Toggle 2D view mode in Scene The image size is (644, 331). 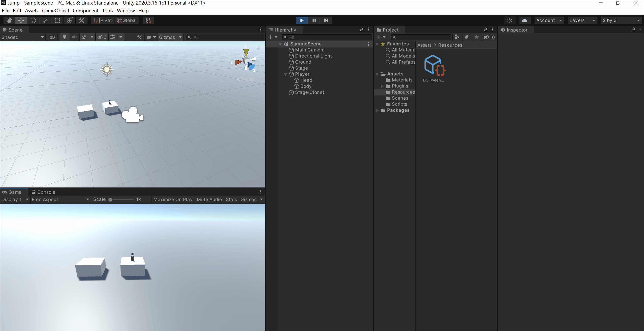coord(52,37)
